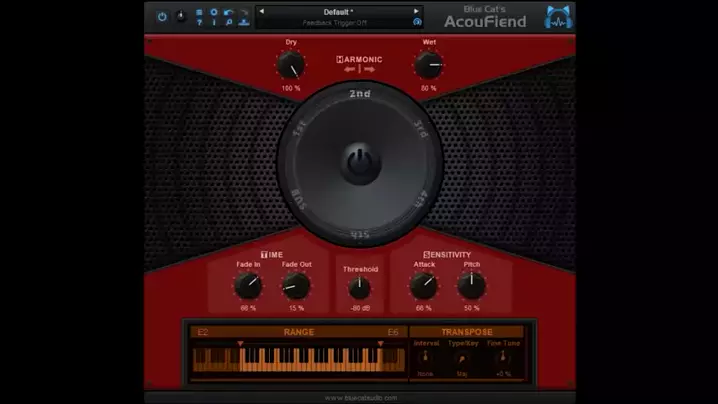Click the Threshold knob
Viewport: 718px width, 404px height.
tap(359, 288)
